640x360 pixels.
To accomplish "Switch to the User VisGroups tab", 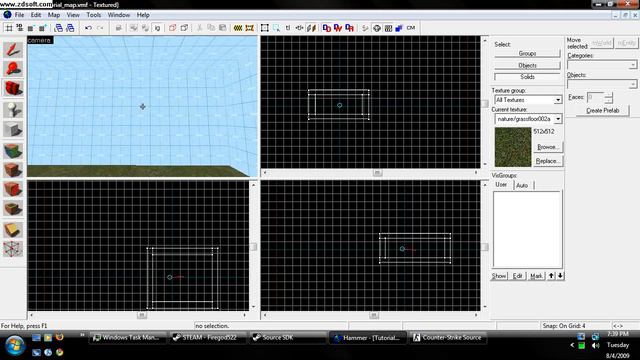I will pos(501,184).
